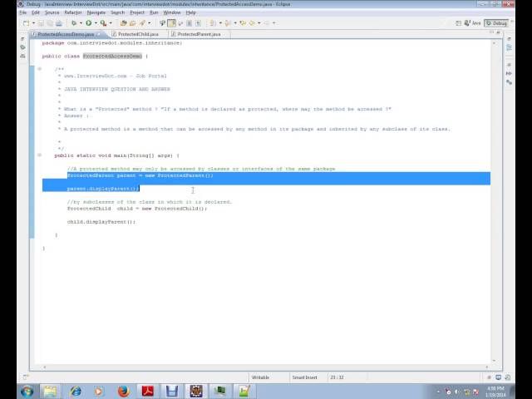The width and height of the screenshot is (532, 399).
Task: Open the File menu
Action: pyautogui.click(x=23, y=12)
